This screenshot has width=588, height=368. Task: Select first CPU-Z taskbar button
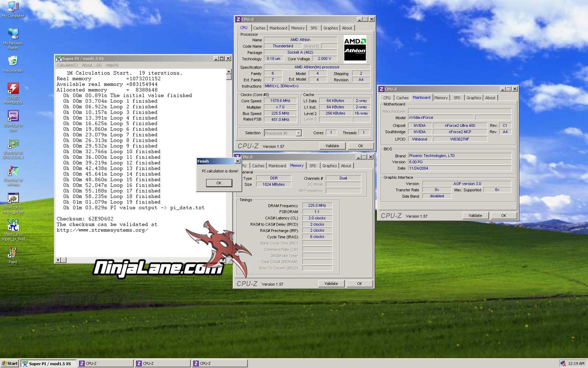(106, 364)
